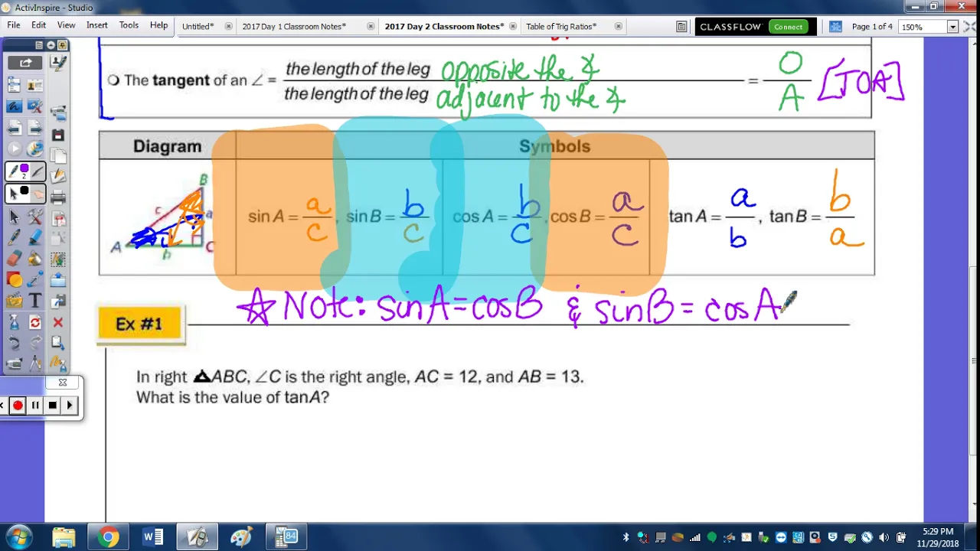Open Microsoft Word from the taskbar
The width and height of the screenshot is (980, 551).
click(153, 537)
